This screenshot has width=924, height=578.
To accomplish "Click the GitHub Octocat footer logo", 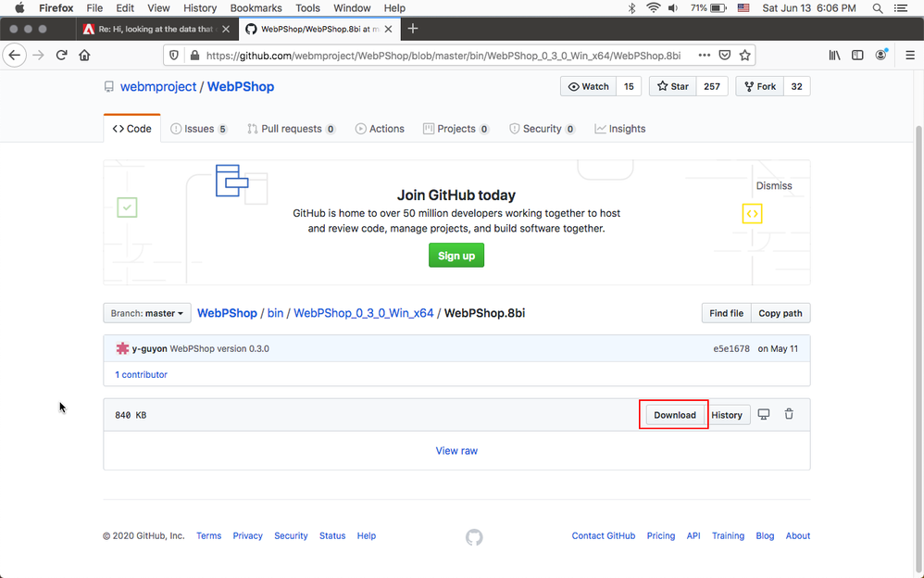I will (474, 536).
